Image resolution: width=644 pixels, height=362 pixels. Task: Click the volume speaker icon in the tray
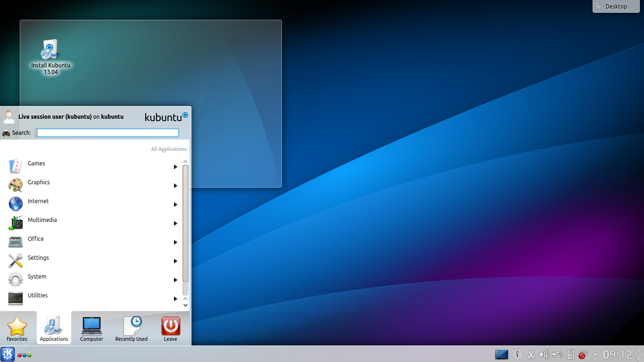[x=544, y=354]
